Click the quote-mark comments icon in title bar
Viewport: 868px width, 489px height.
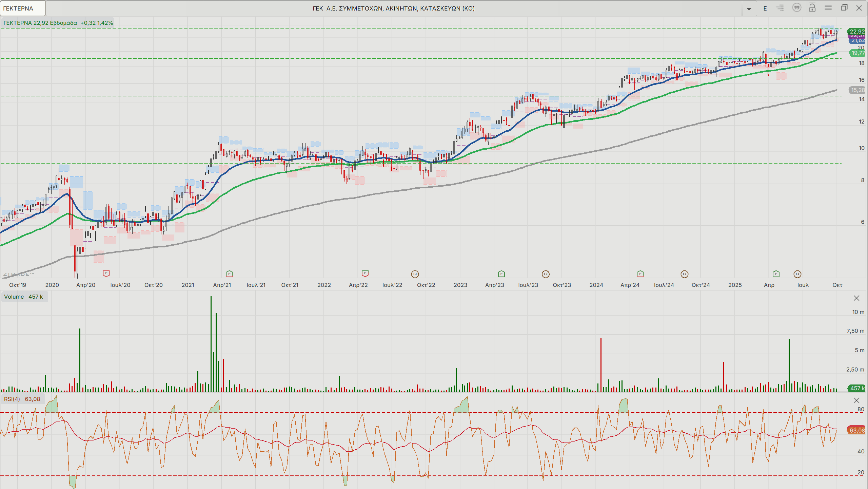click(x=796, y=8)
